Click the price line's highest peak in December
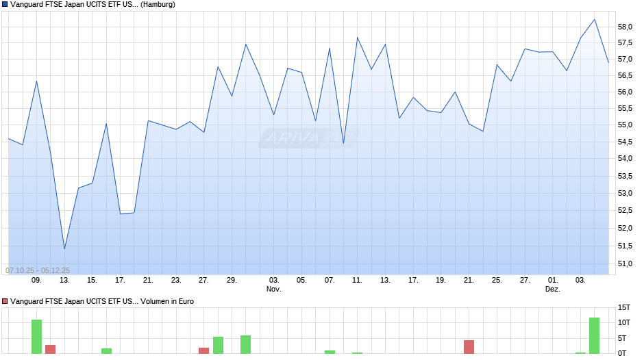This screenshot has height=360, width=644. click(594, 19)
